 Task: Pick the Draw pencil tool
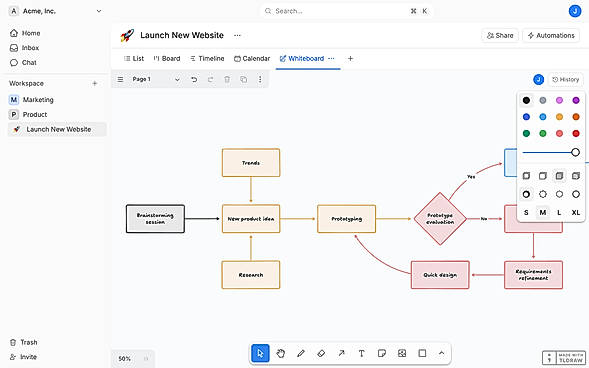[x=301, y=353]
